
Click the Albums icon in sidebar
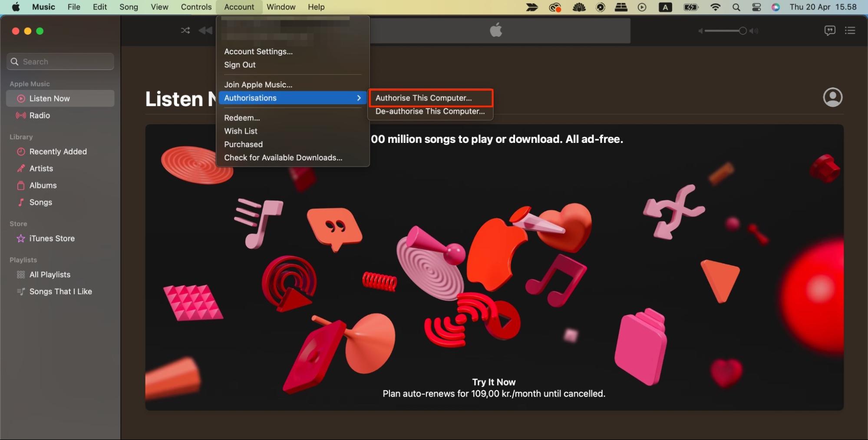coord(21,185)
